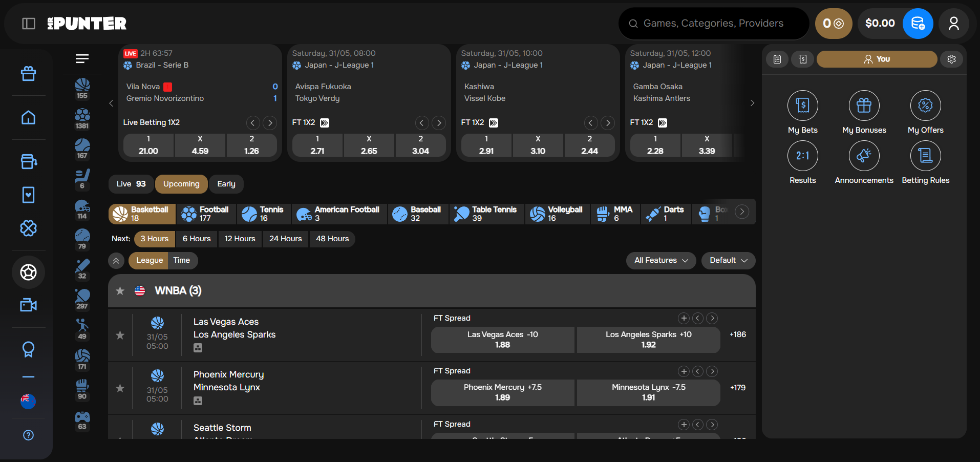Expand more markets plus on Las Vegas Aces row
Image resolution: width=980 pixels, height=462 pixels.
click(x=684, y=318)
